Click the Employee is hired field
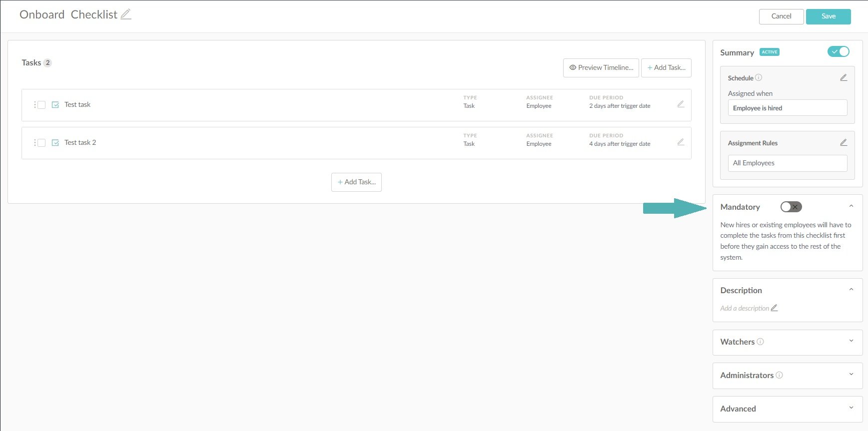The height and width of the screenshot is (431, 868). coord(787,108)
